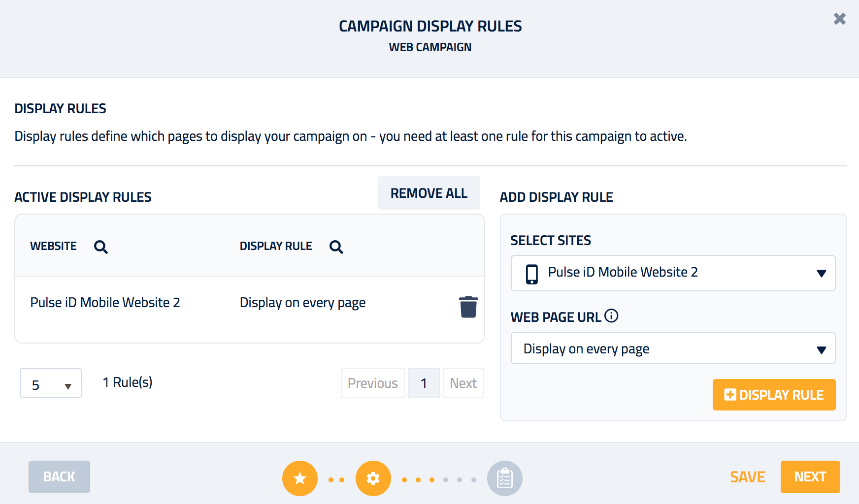This screenshot has width=859, height=504.
Task: Click the star step icon in progress bar
Action: (x=300, y=478)
